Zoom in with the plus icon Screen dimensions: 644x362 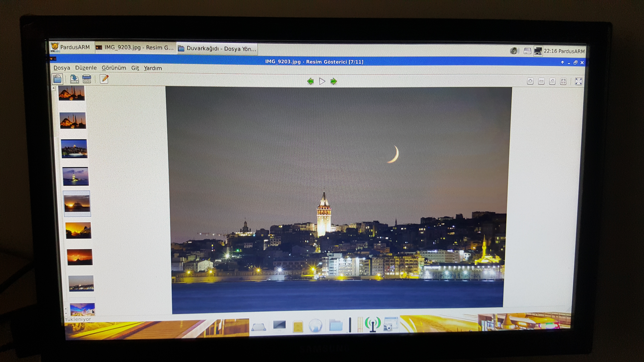[x=530, y=81]
